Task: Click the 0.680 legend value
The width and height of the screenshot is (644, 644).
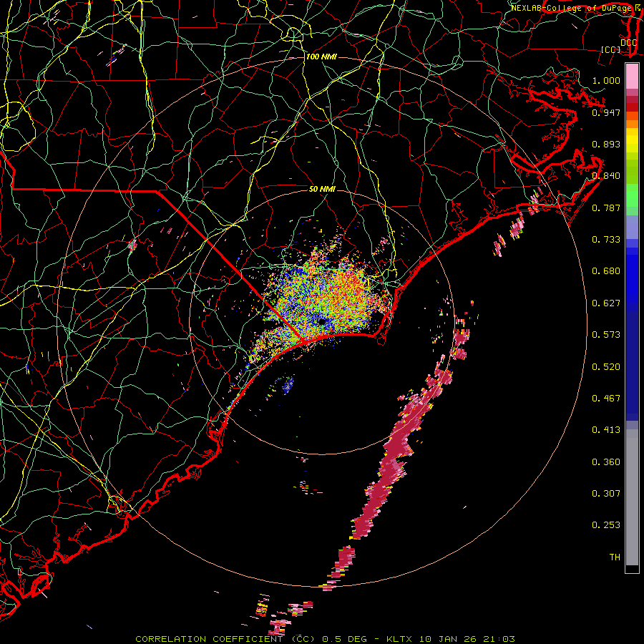Action: tap(606, 270)
